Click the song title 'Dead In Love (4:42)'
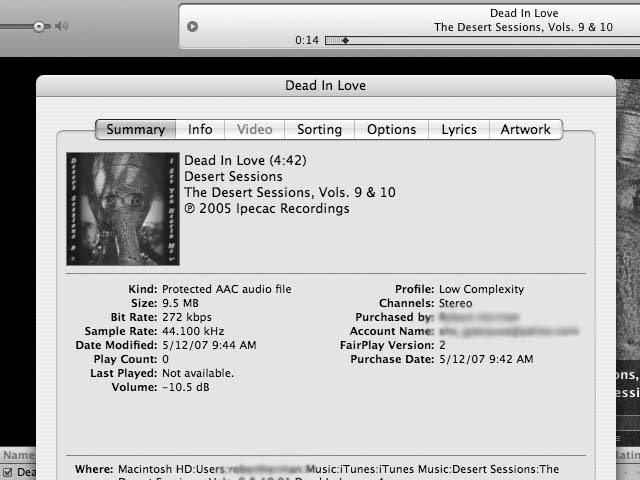 click(245, 160)
